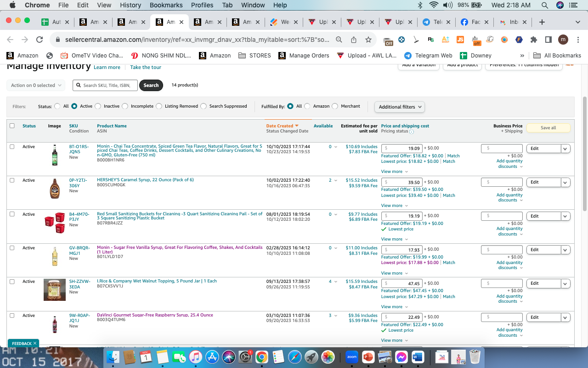This screenshot has width=588, height=368.
Task: Expand Available quantity chevron for HERSHEY'S row
Action: (335, 180)
